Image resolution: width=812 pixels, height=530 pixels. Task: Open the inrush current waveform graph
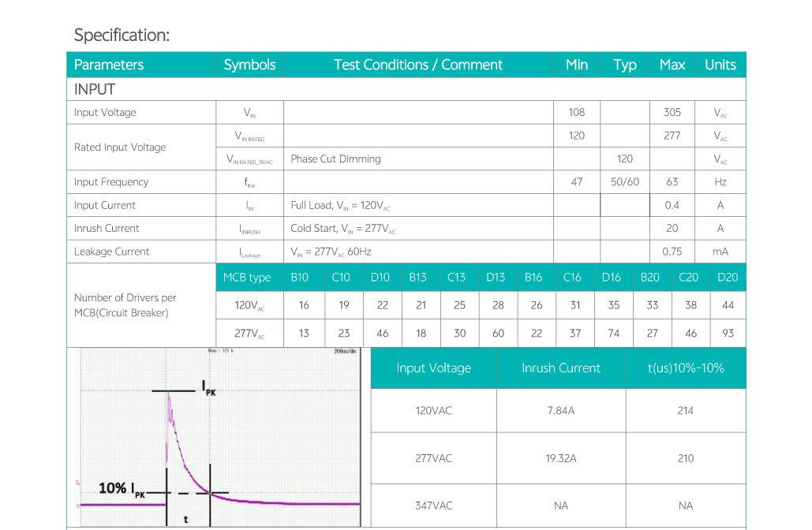pyautogui.click(x=219, y=437)
